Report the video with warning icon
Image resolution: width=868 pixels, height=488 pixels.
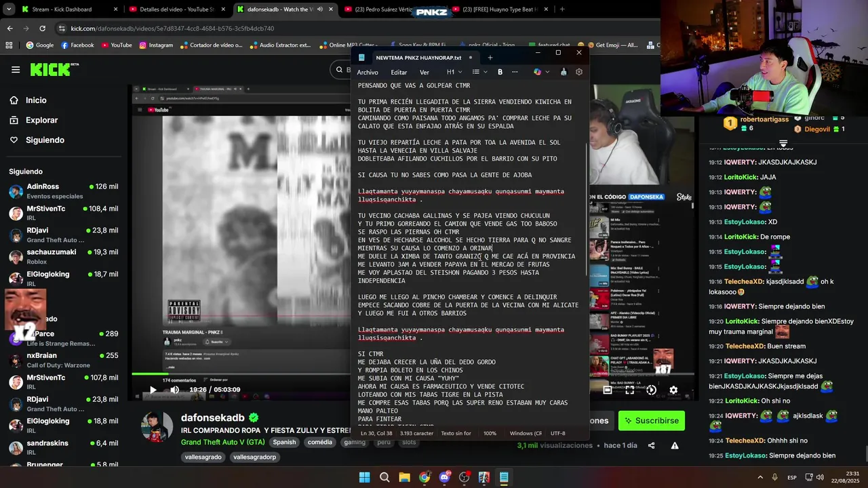point(675,445)
